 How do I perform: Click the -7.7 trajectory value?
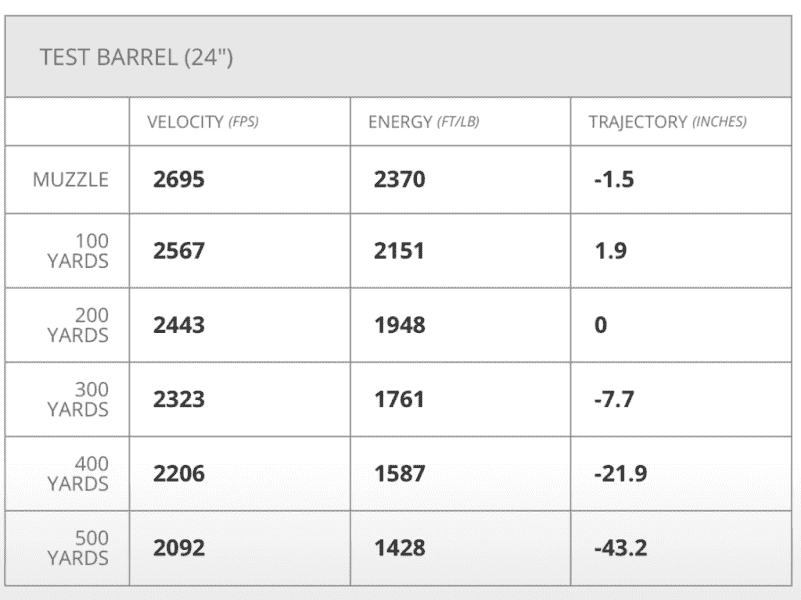[x=614, y=399]
